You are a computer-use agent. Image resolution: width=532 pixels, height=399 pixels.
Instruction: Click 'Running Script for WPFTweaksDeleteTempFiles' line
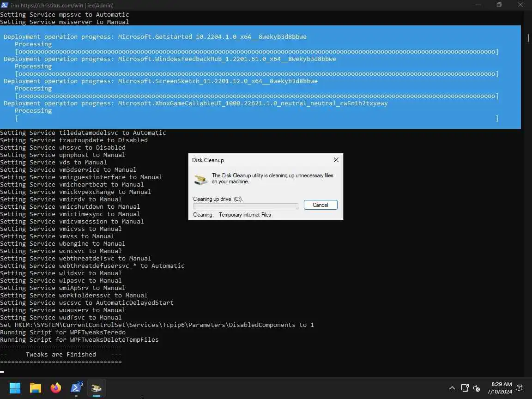point(79,339)
